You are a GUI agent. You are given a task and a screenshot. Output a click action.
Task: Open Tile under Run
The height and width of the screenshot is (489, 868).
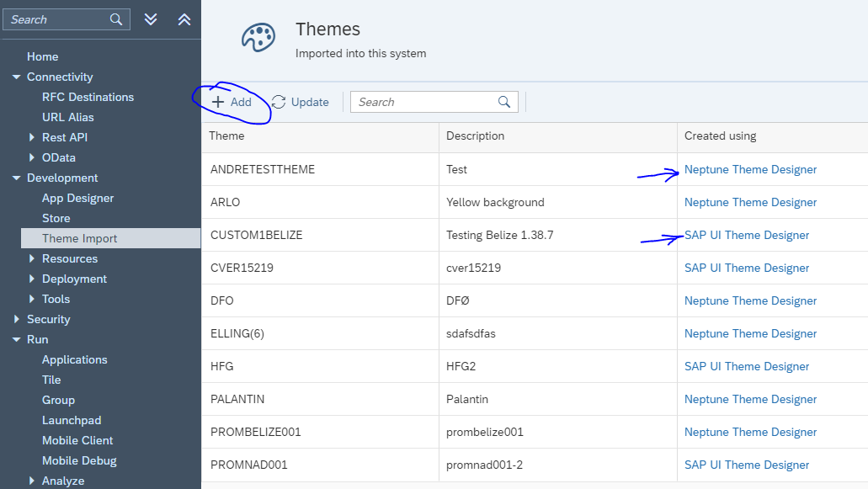click(x=51, y=380)
